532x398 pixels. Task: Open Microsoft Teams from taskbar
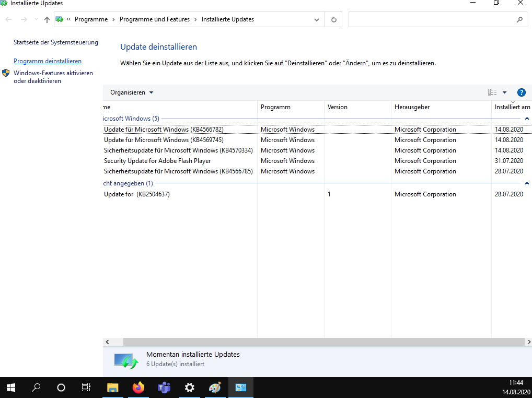click(164, 388)
